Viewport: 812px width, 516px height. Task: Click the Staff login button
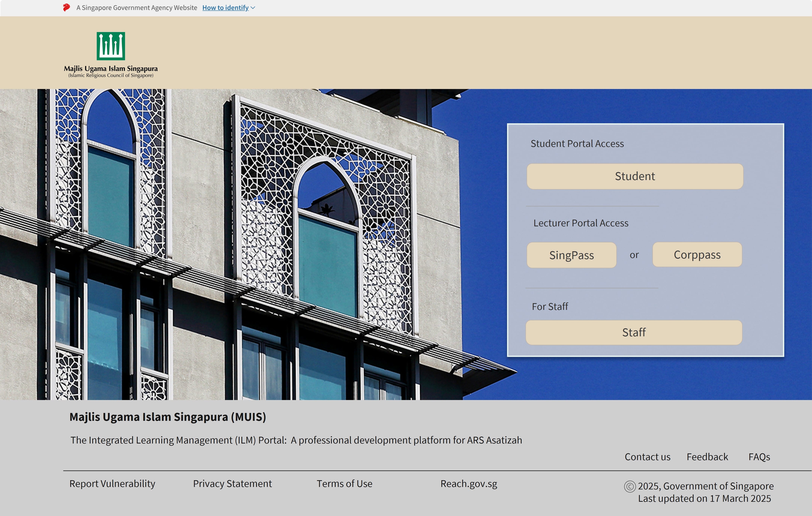pyautogui.click(x=634, y=333)
